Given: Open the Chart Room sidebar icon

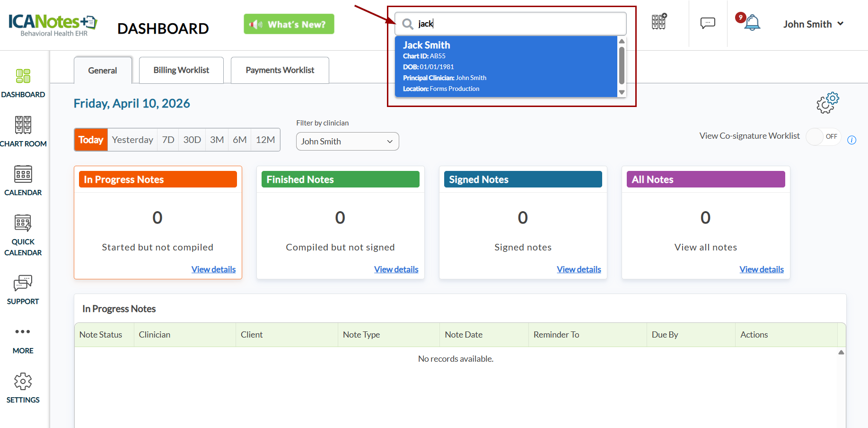Looking at the screenshot, I should pyautogui.click(x=23, y=125).
